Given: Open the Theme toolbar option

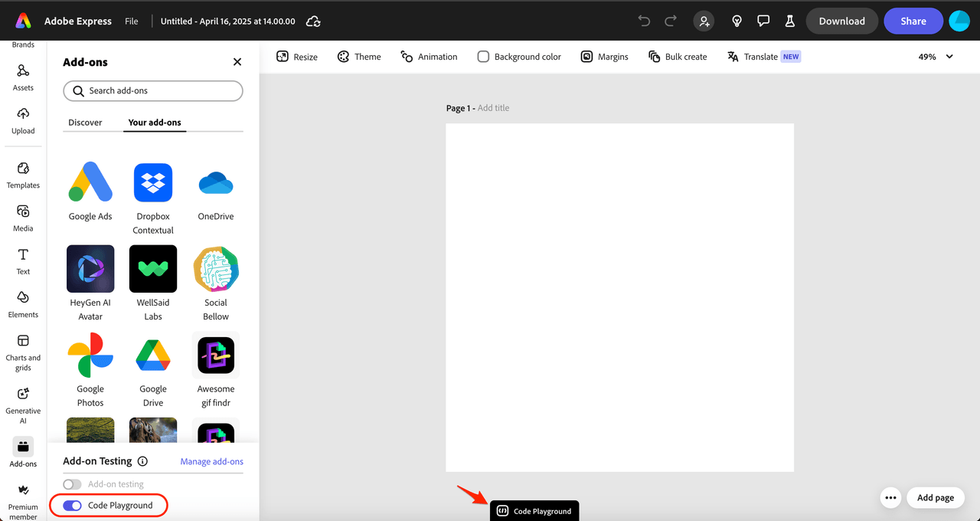Looking at the screenshot, I should 358,57.
